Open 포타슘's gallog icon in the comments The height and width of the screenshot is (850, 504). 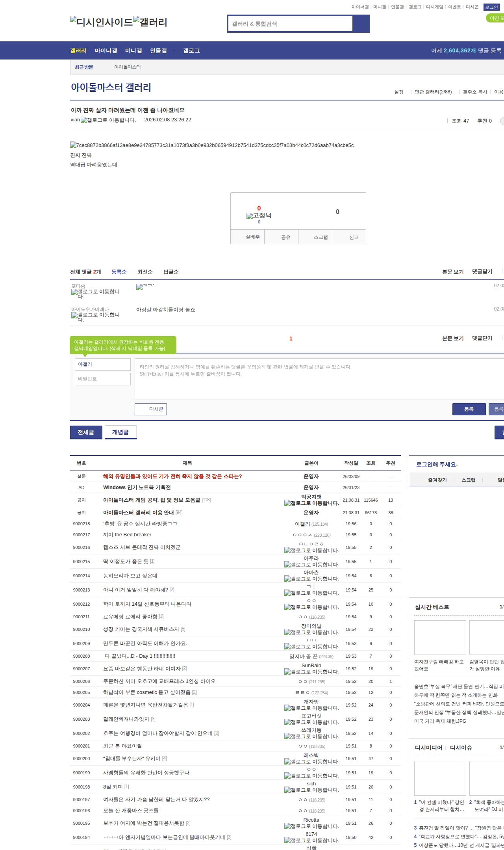pos(95,294)
